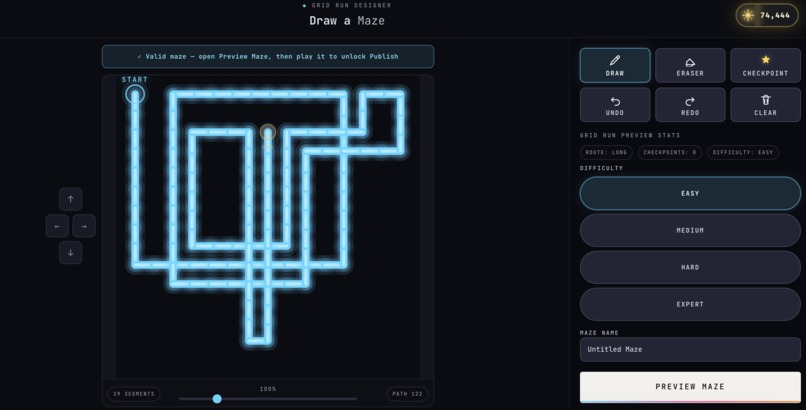Click the Route: Long stat chip
The height and width of the screenshot is (410, 806).
pyautogui.click(x=606, y=153)
